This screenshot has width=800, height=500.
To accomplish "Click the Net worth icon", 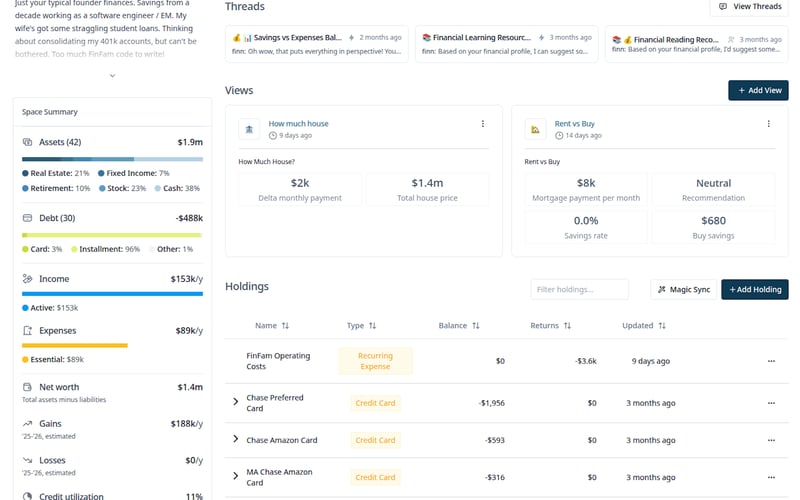I will pos(28,387).
